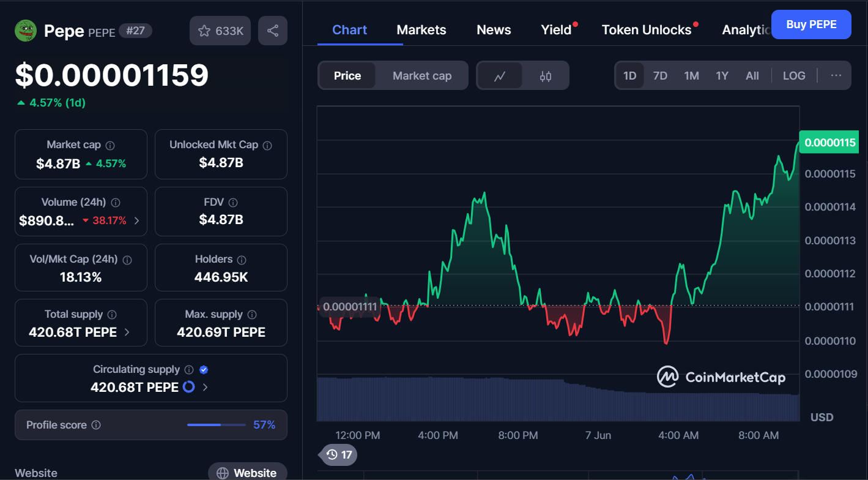This screenshot has width=868, height=480.
Task: Click the 8:00 AM time axis label
Action: pyautogui.click(x=758, y=435)
